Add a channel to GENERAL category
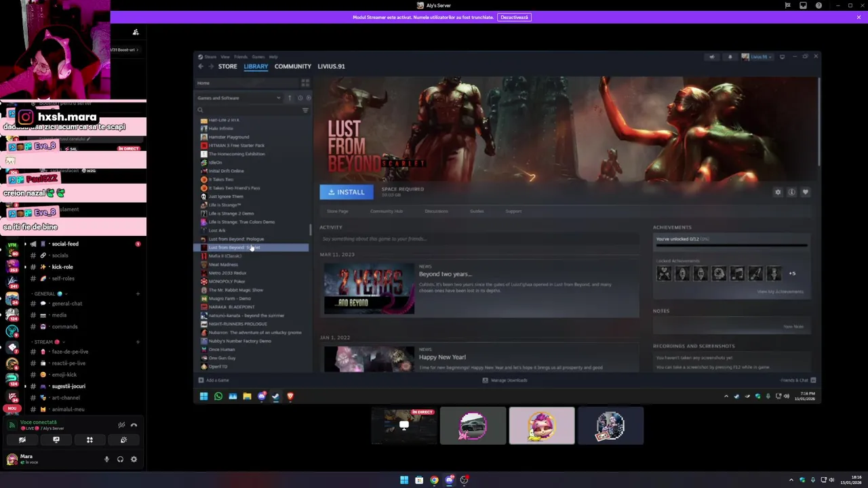Image resolution: width=868 pixels, height=488 pixels. pos(138,294)
